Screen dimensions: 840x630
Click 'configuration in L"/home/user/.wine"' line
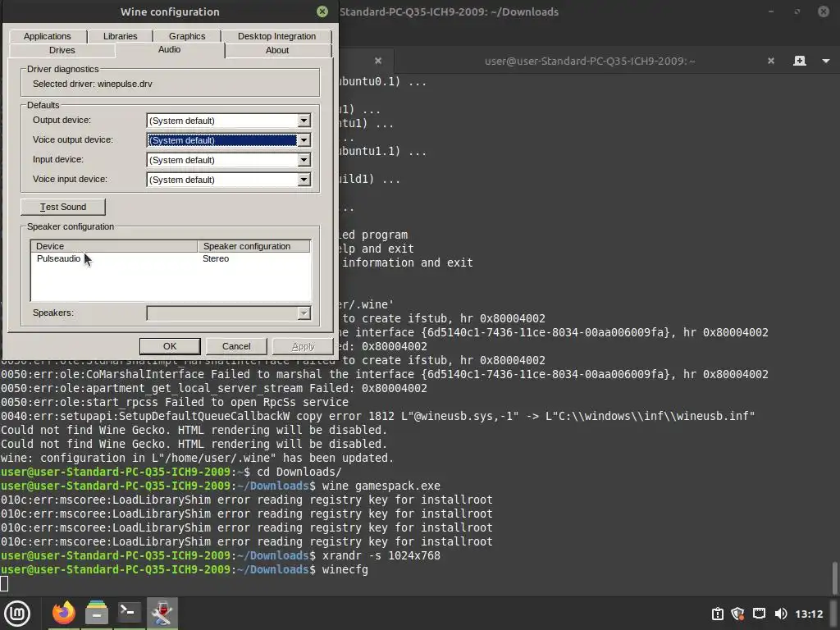click(197, 458)
